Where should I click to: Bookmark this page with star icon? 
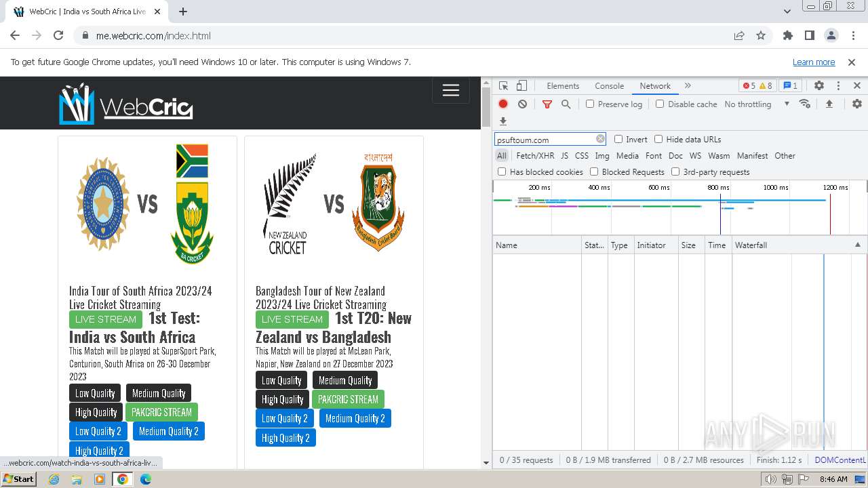761,35
